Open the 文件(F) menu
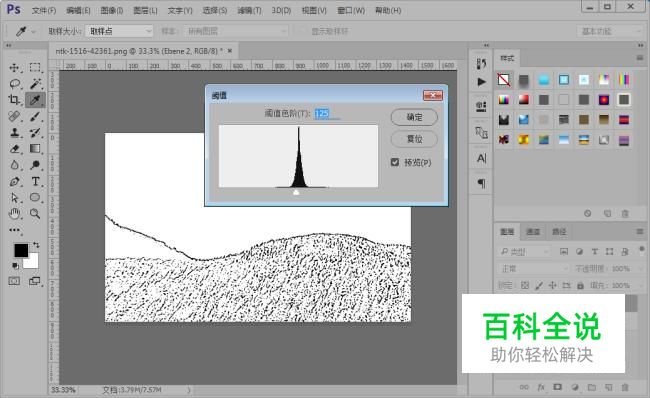Viewport: 650px width, 398px height. 44,10
